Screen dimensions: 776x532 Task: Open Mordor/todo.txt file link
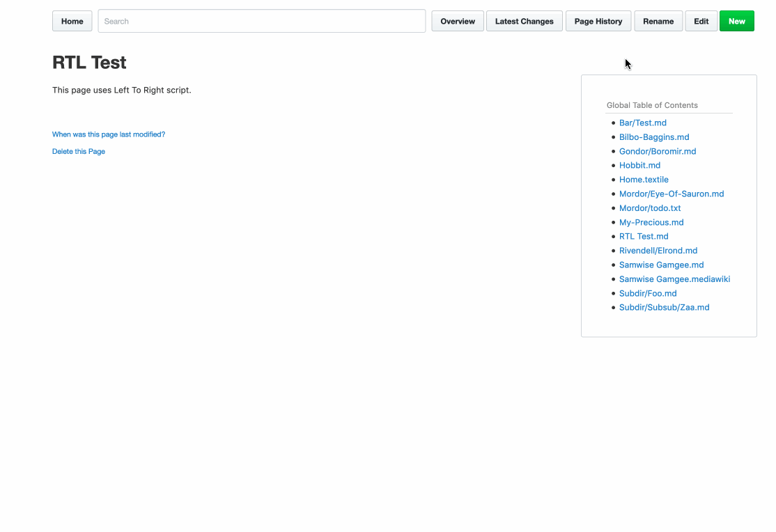[649, 208]
